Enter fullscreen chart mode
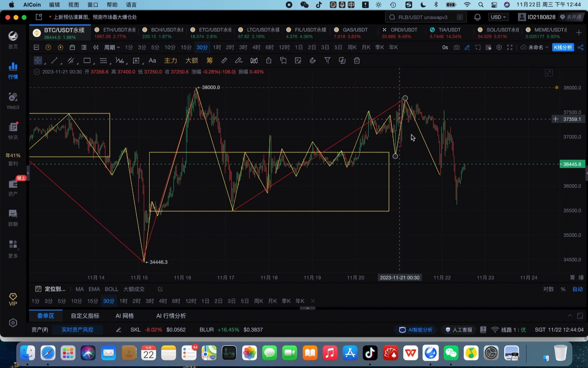Screen dimensions: 588x368 tap(510, 47)
